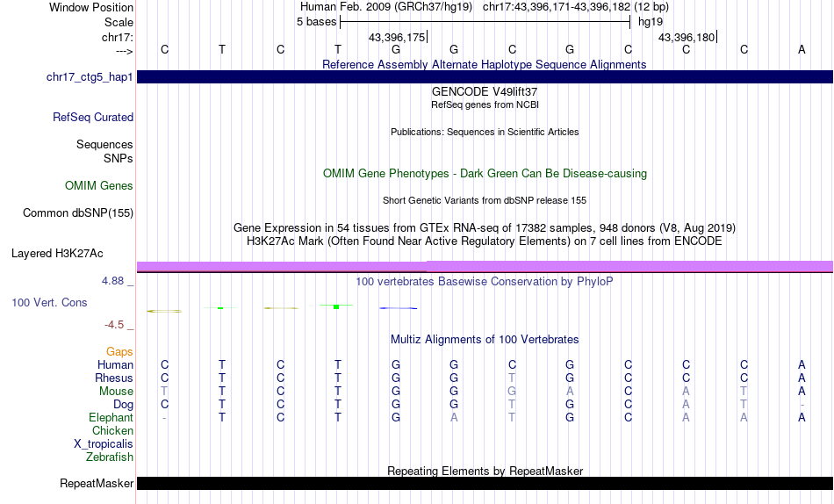Click the Layered H3K27Ac track label
834x504 pixels.
57,254
